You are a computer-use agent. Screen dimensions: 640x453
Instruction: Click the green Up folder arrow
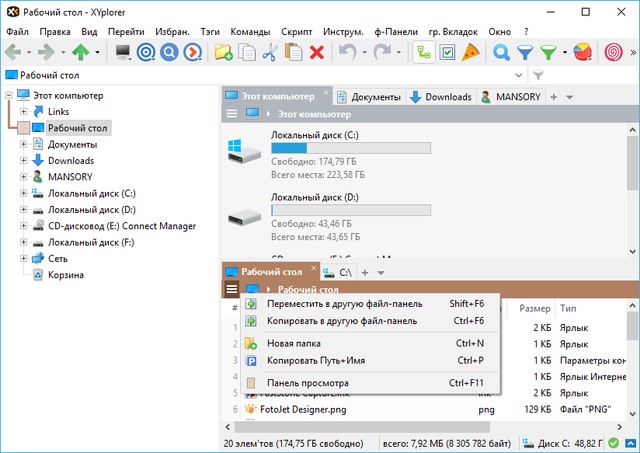(80, 51)
